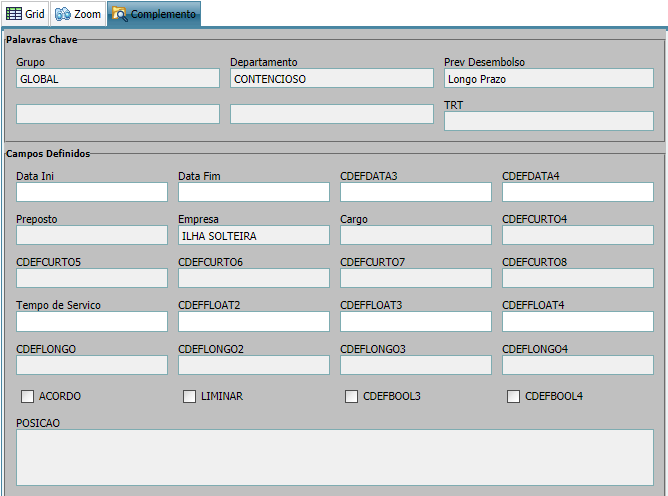Click the empty TRT field
The width and height of the screenshot is (668, 496).
click(x=549, y=121)
